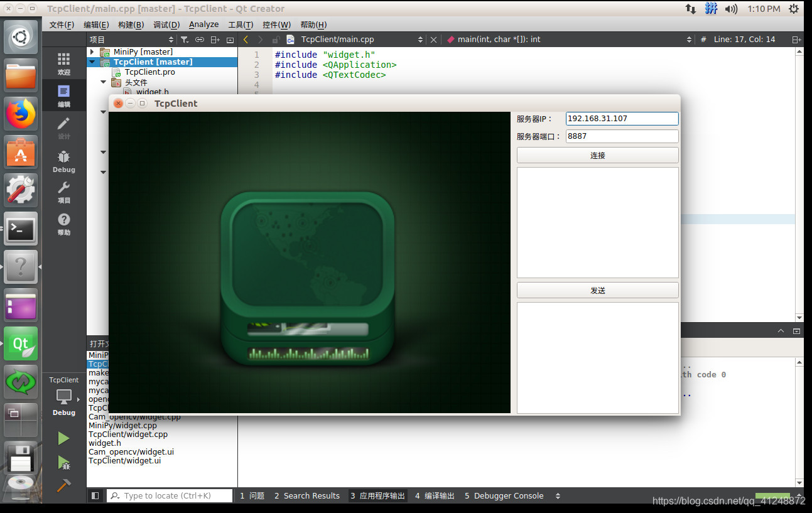Screen dimensions: 812x513
Task: Switch to the Edit (编辑) mode
Action: tap(63, 95)
